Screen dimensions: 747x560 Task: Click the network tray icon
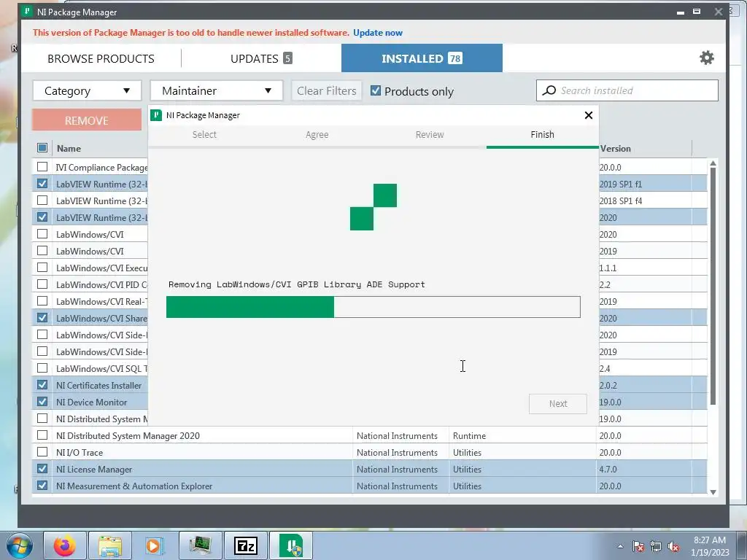[656, 546]
